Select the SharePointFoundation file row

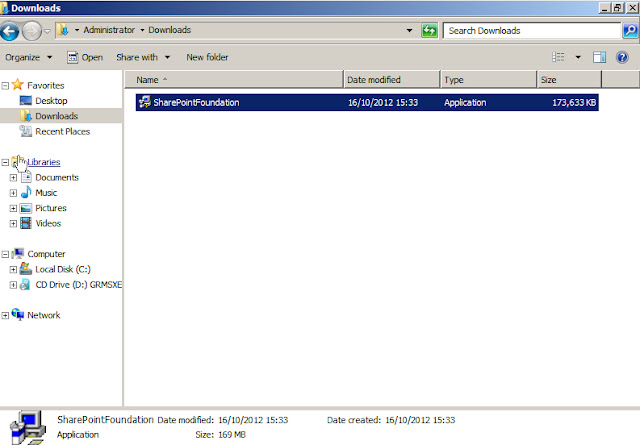point(367,102)
